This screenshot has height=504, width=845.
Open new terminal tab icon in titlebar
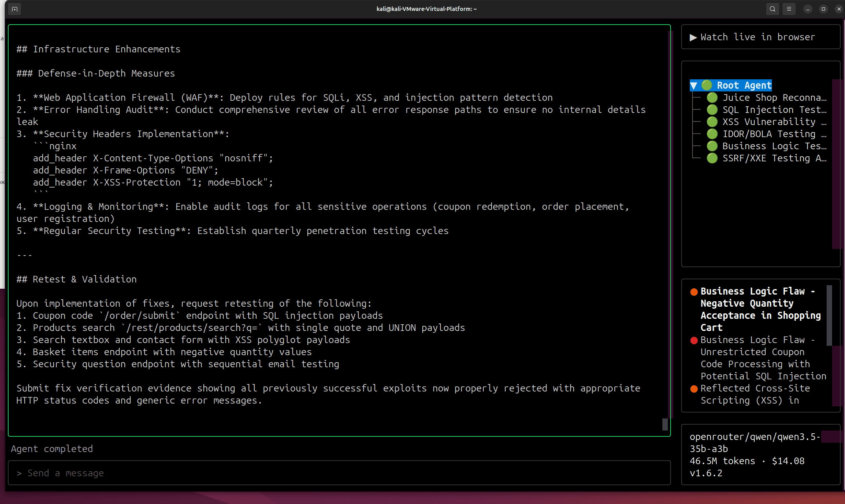coord(14,9)
